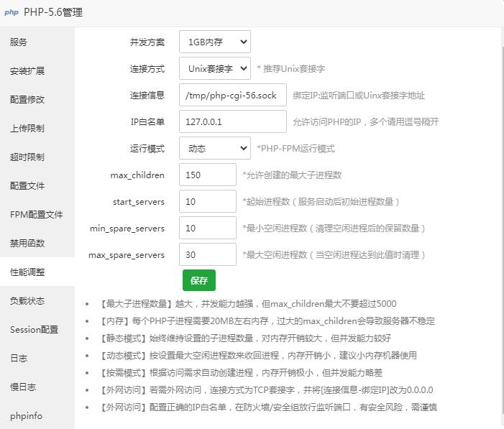Screen dimensions: 504x429
Task: Click hint 绑定IP:监听端口或Uinx套接字地址
Action: click(x=359, y=96)
